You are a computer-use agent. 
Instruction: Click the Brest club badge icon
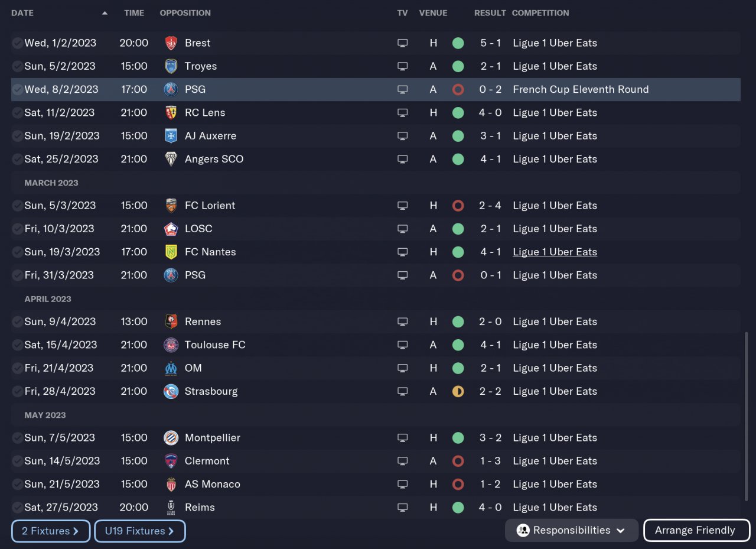pyautogui.click(x=171, y=43)
